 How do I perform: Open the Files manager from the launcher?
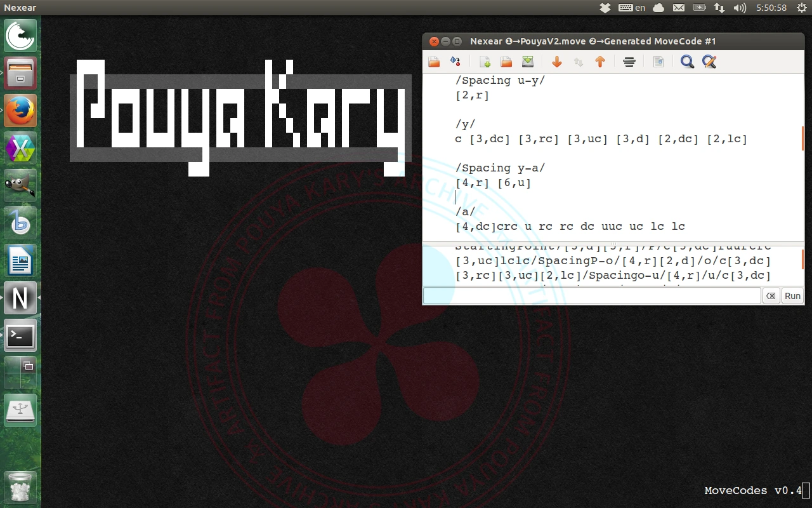20,73
